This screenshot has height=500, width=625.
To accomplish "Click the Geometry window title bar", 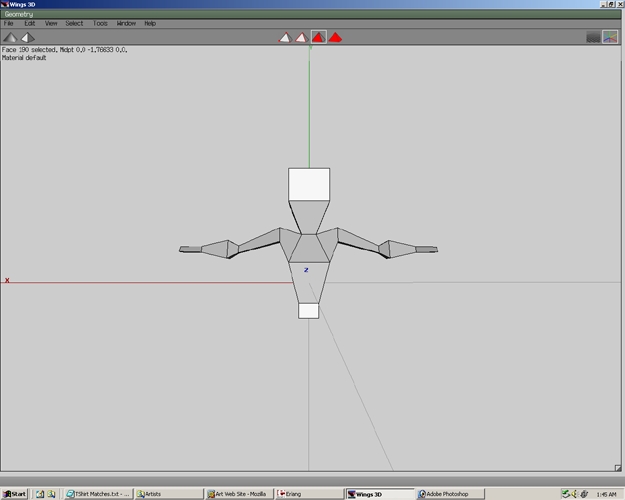I will coord(311,14).
